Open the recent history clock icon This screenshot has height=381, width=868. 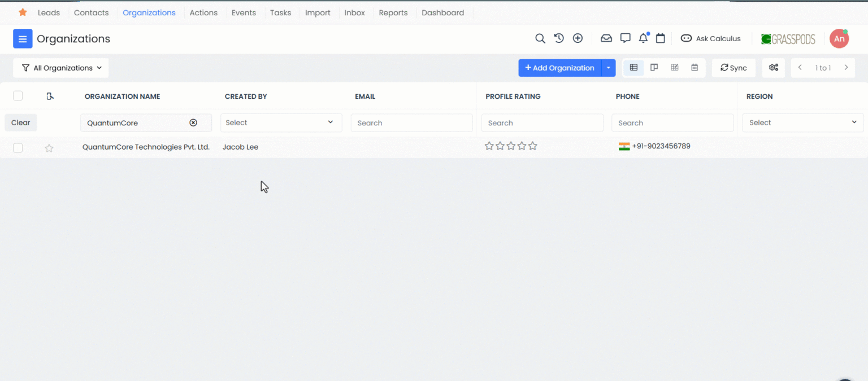[559, 38]
